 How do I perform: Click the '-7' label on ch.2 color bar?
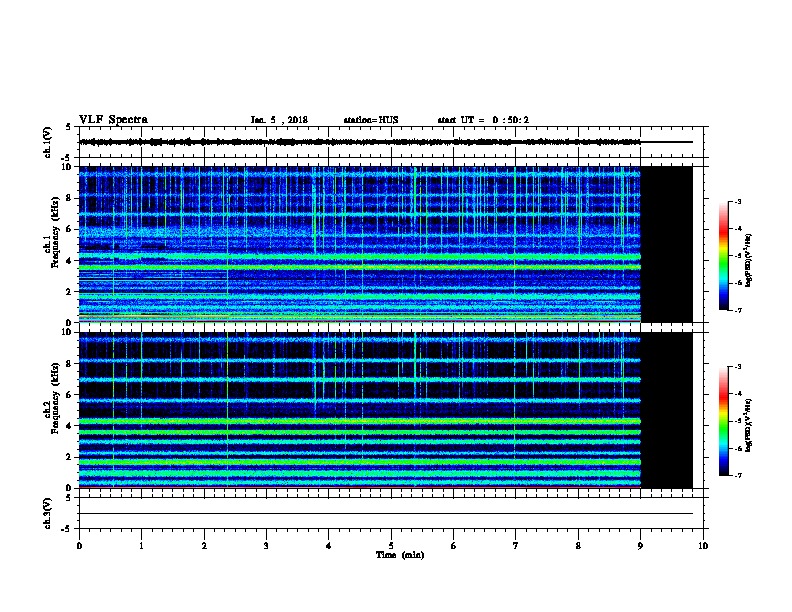click(x=738, y=476)
